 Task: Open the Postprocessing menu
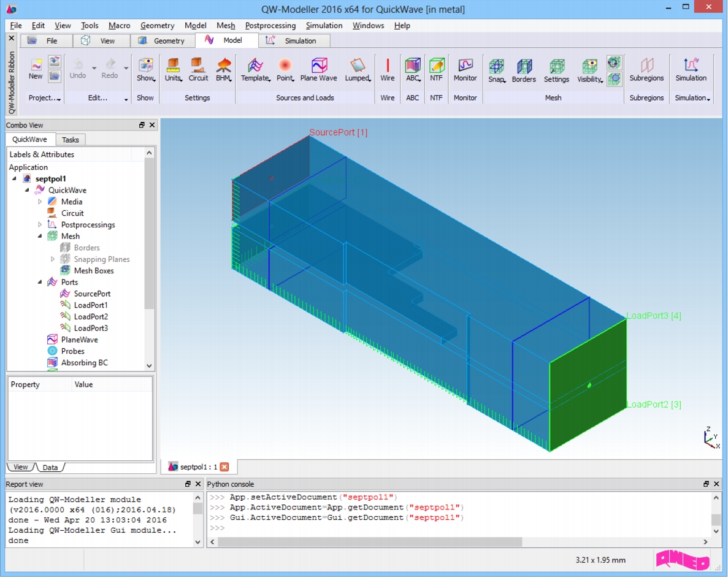pos(270,26)
